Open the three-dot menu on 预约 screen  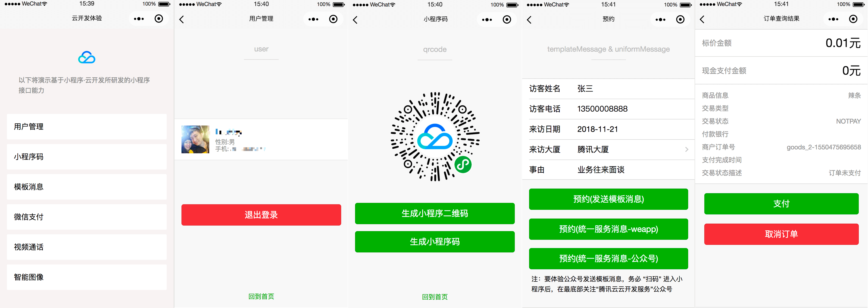pyautogui.click(x=660, y=20)
